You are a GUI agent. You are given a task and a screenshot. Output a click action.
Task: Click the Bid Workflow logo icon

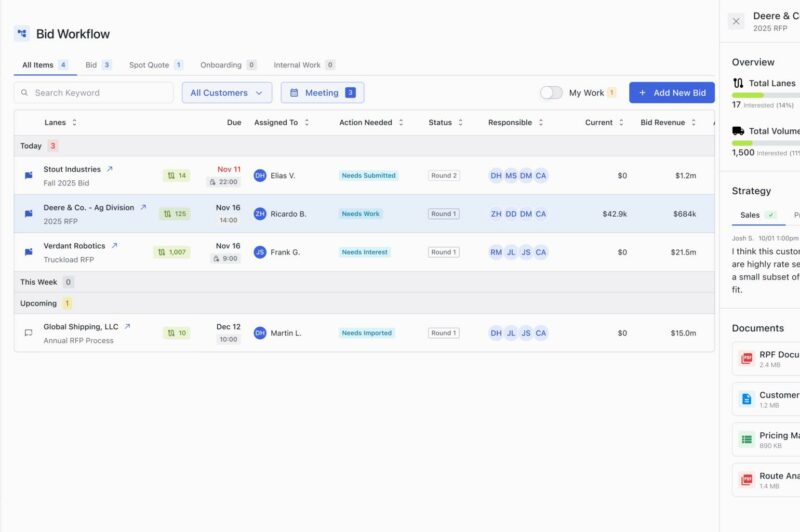tap(21, 34)
